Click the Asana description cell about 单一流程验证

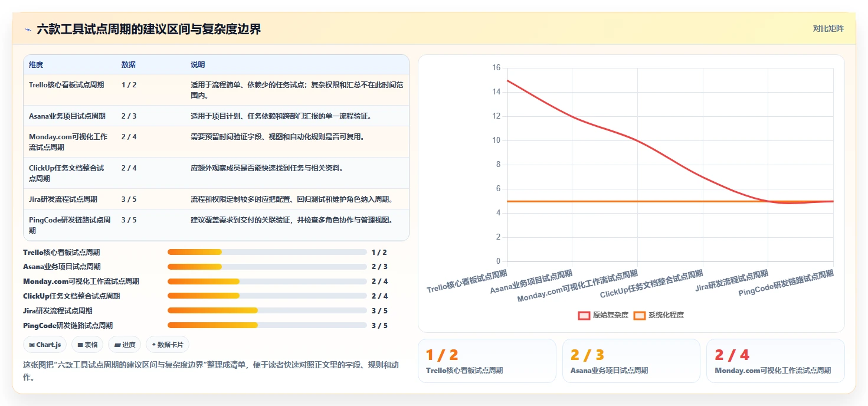[x=281, y=116]
